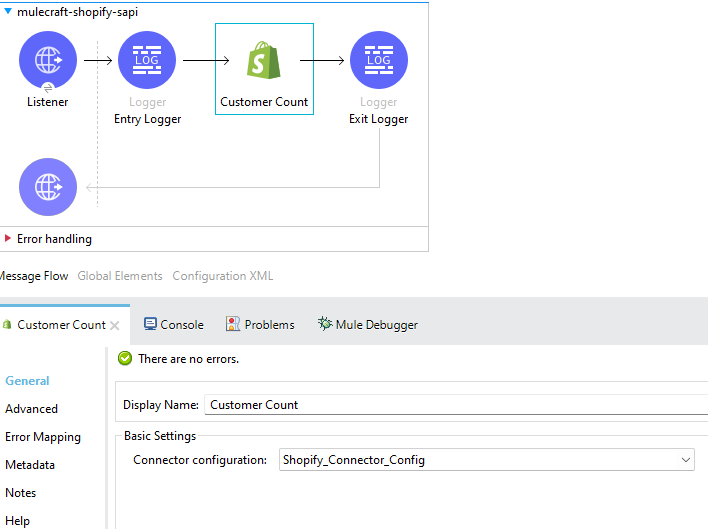This screenshot has width=708, height=529.
Task: Open the Connector configuration dropdown
Action: (x=686, y=460)
